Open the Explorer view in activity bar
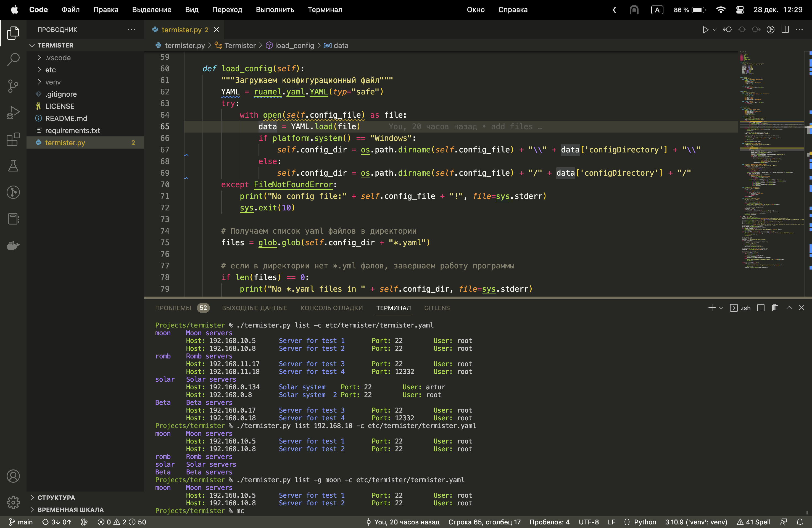The width and height of the screenshot is (812, 528). pos(13,33)
